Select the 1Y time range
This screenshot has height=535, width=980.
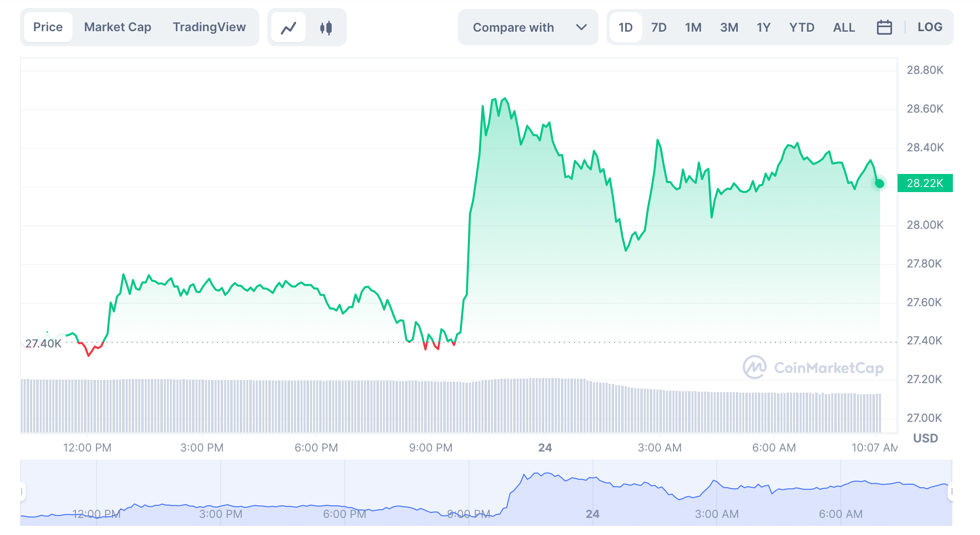[x=763, y=27]
